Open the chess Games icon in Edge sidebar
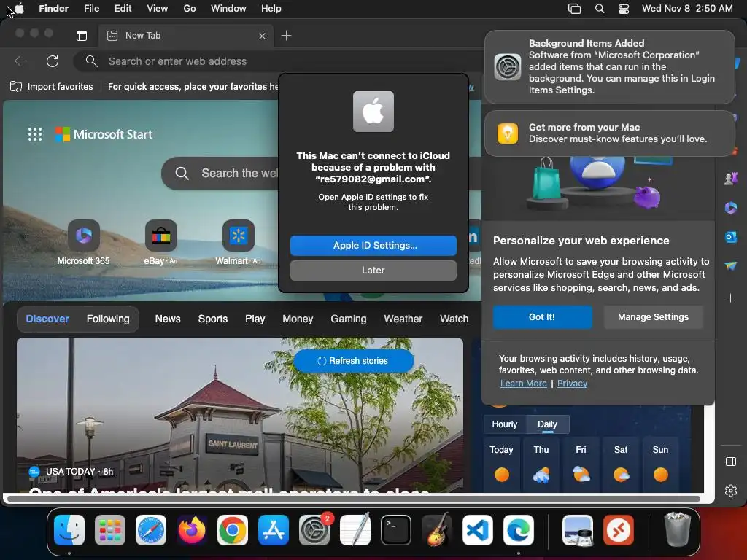 pyautogui.click(x=731, y=179)
